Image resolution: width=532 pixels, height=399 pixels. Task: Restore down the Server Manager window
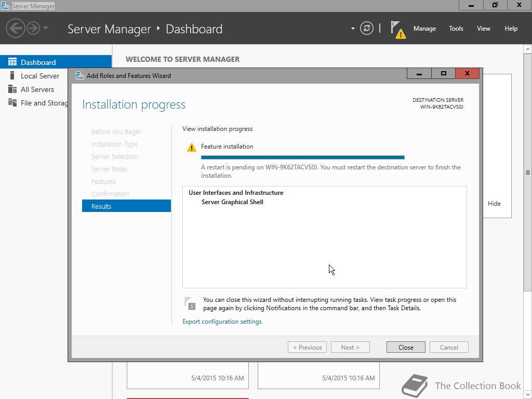495,5
